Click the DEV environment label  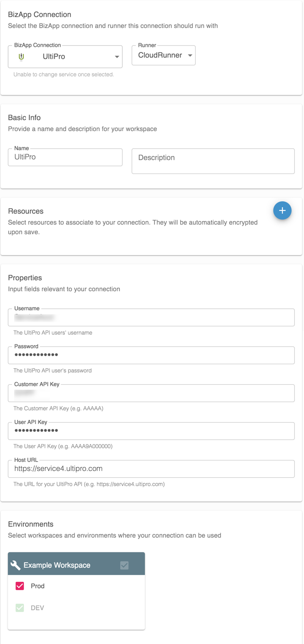(37, 608)
